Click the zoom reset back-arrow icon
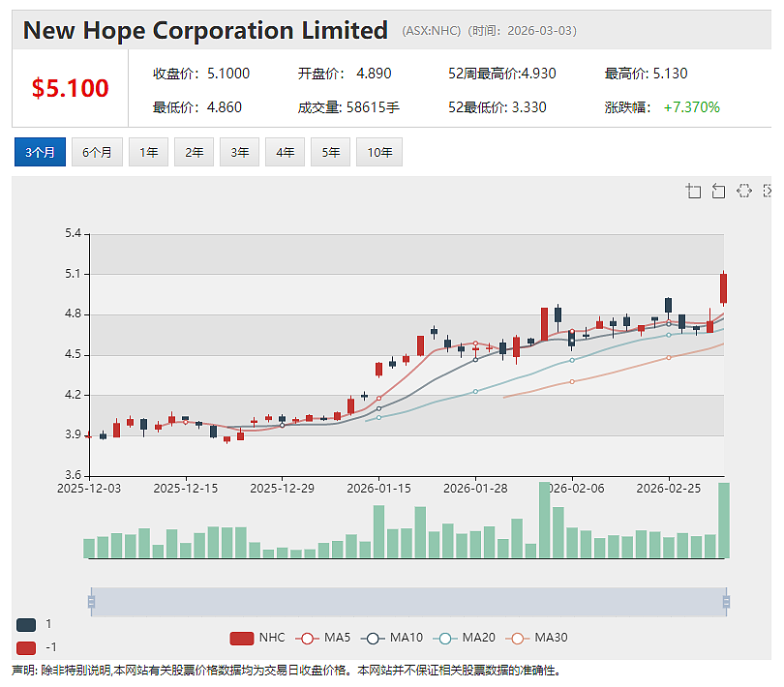 coord(718,191)
